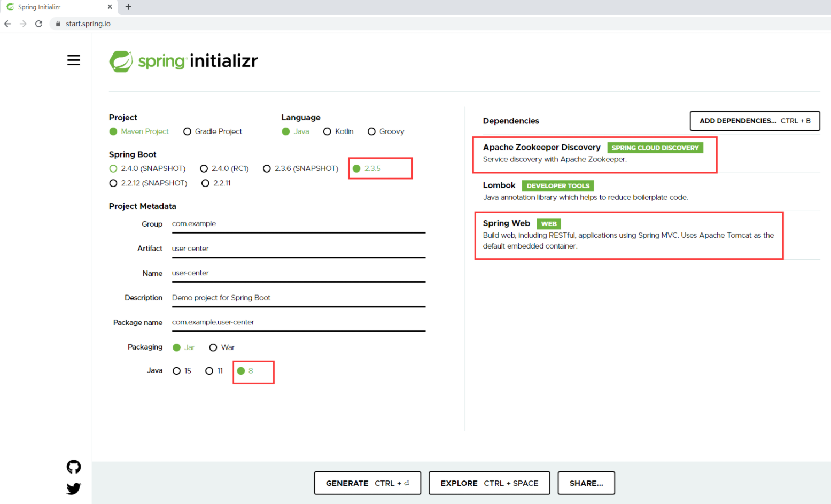Click the Developer Tools tag

click(x=558, y=186)
